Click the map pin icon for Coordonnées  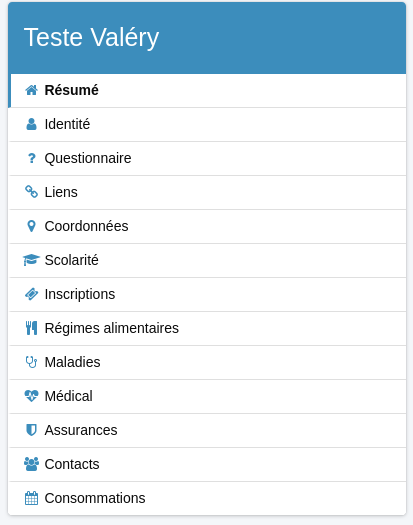[31, 226]
